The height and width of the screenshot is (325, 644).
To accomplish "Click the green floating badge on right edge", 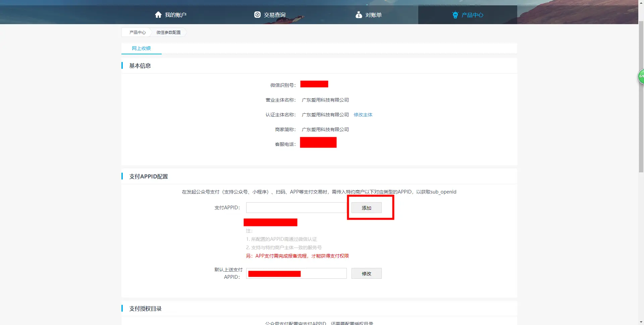I will [641, 76].
